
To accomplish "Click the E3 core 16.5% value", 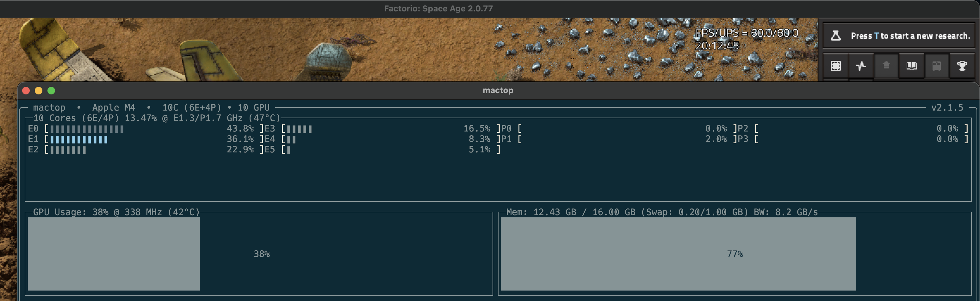I will 477,129.
